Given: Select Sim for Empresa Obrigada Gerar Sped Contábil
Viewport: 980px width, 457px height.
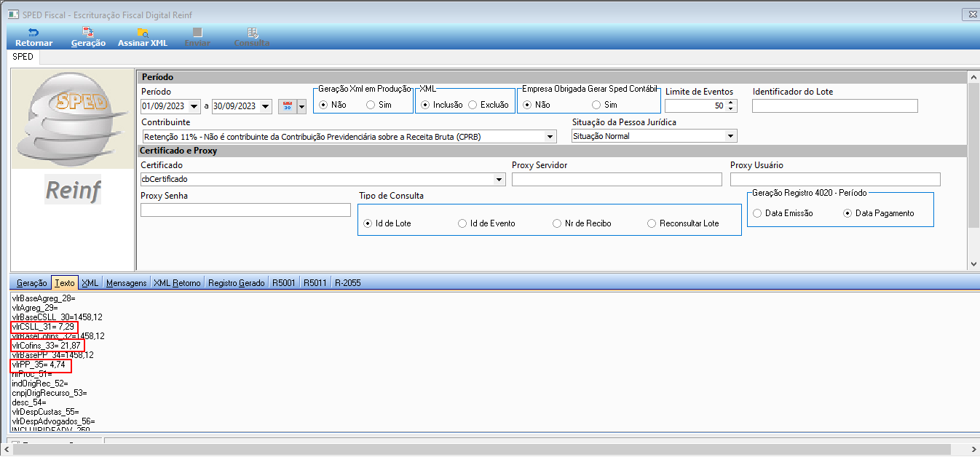Looking at the screenshot, I should (x=596, y=105).
